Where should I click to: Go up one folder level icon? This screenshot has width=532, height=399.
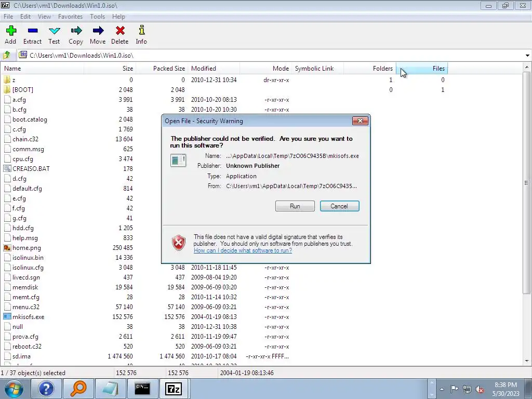coord(6,55)
